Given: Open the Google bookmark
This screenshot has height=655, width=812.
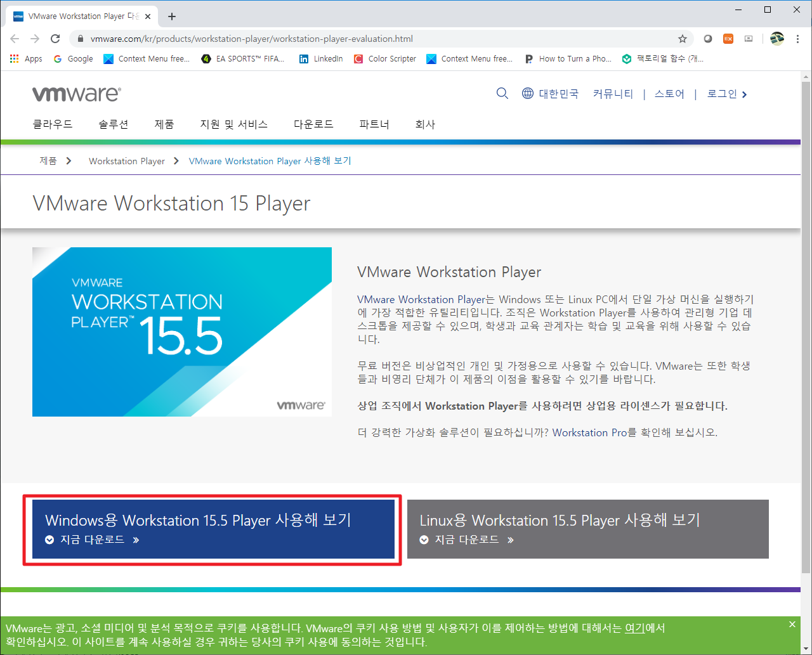Looking at the screenshot, I should pos(73,59).
